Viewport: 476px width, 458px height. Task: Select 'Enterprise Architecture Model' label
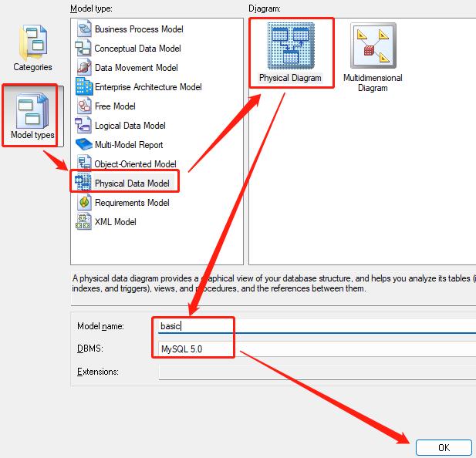[148, 87]
